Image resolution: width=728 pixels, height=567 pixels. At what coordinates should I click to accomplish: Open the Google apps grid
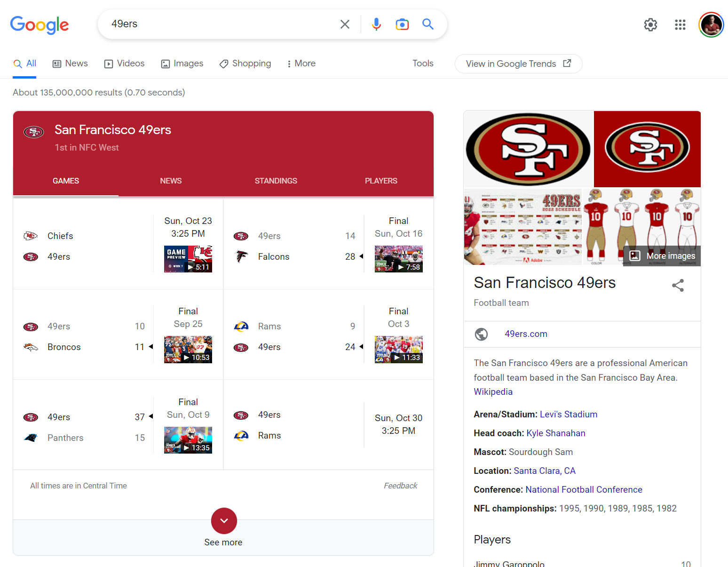680,24
